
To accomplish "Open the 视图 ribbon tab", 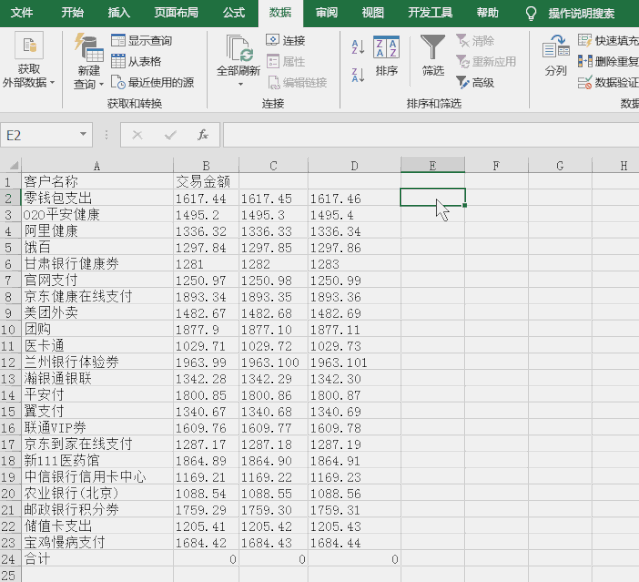I will [x=373, y=13].
